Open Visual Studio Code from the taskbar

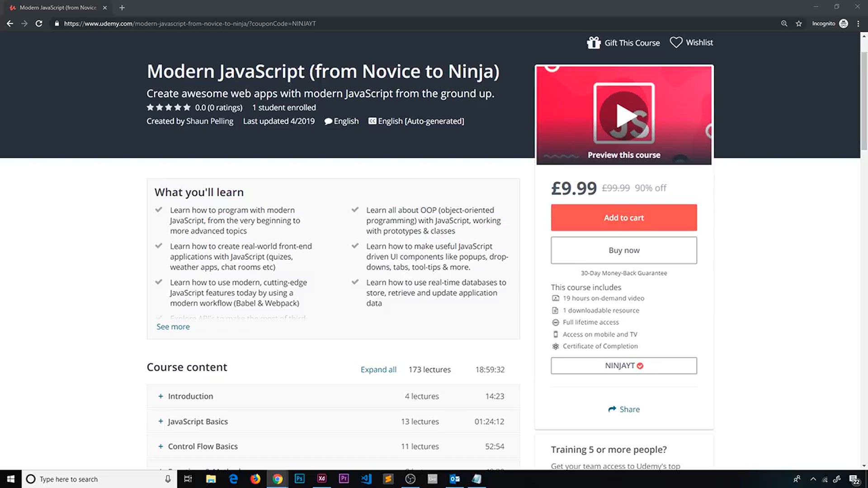point(366,479)
